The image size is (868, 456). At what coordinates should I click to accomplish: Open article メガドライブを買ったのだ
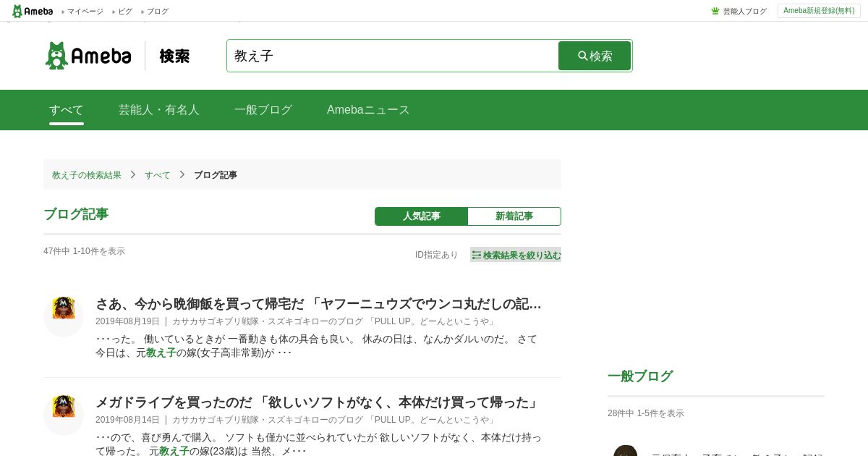pyautogui.click(x=318, y=402)
